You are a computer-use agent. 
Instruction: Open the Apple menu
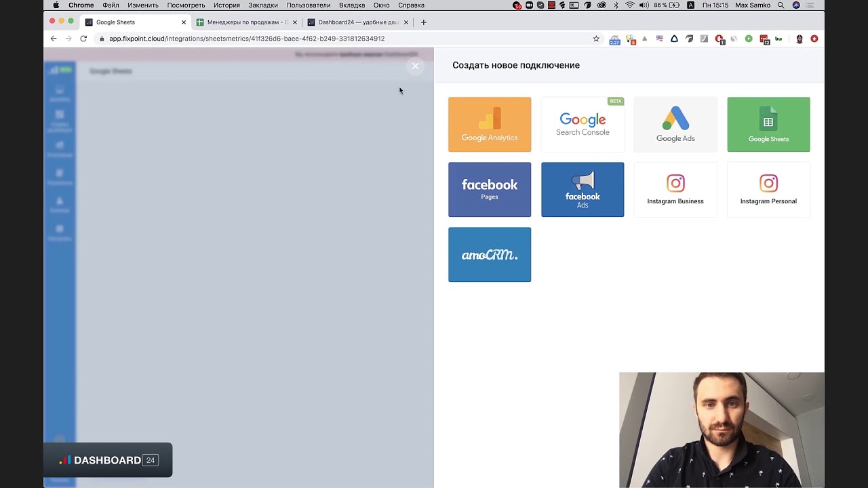click(56, 5)
